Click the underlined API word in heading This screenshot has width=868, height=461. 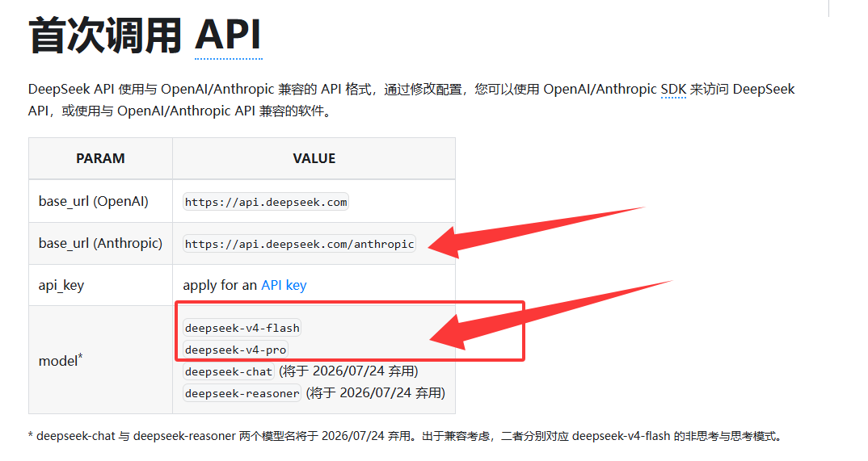pyautogui.click(x=228, y=36)
